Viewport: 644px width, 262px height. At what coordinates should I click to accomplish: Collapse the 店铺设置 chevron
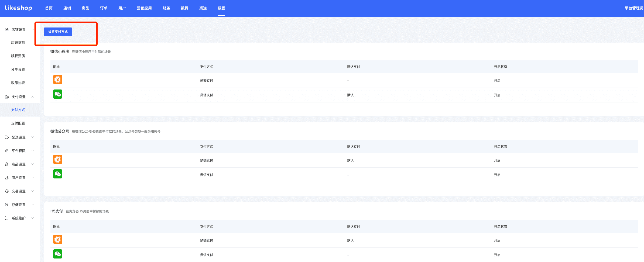point(33,29)
